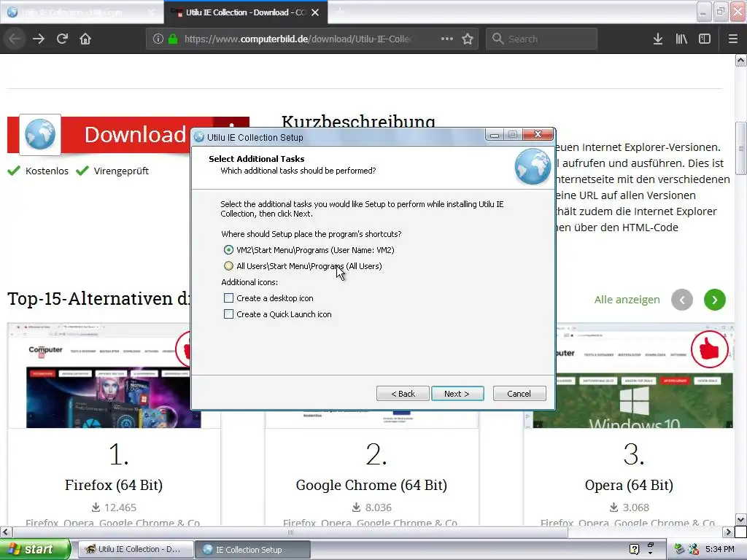747x560 pixels.
Task: Open a new Firefox tab
Action: 340,12
